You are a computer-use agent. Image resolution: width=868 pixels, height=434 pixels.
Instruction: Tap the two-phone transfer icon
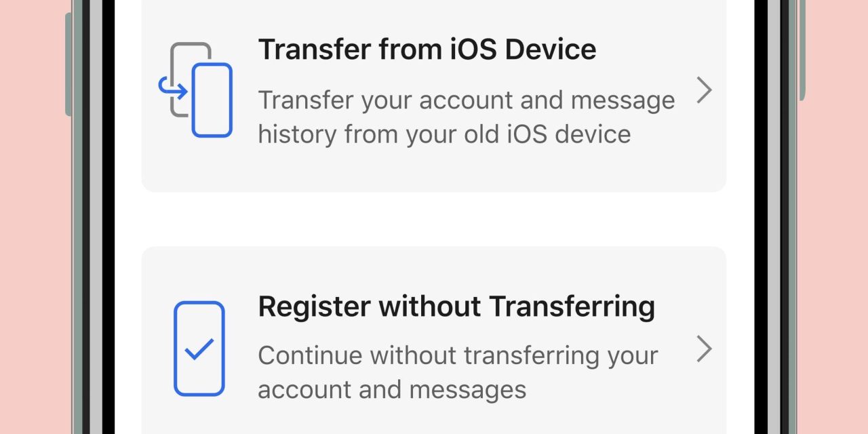(195, 90)
